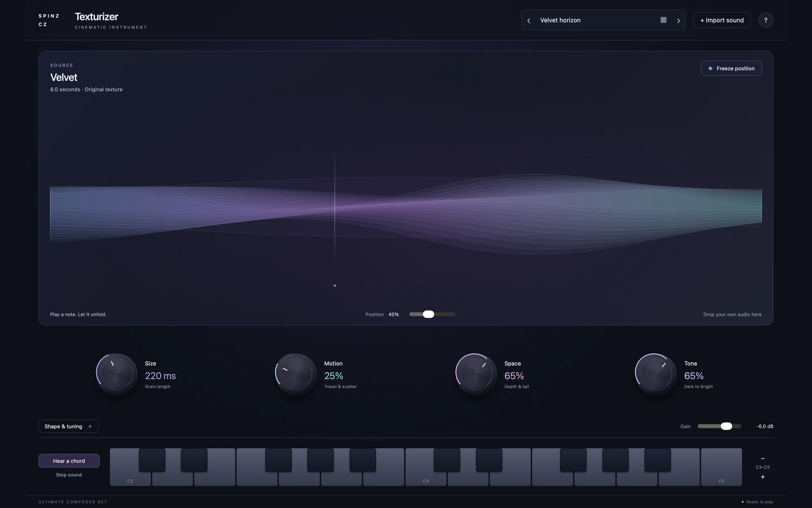
Task: Adjust the Position slider
Action: (432, 314)
